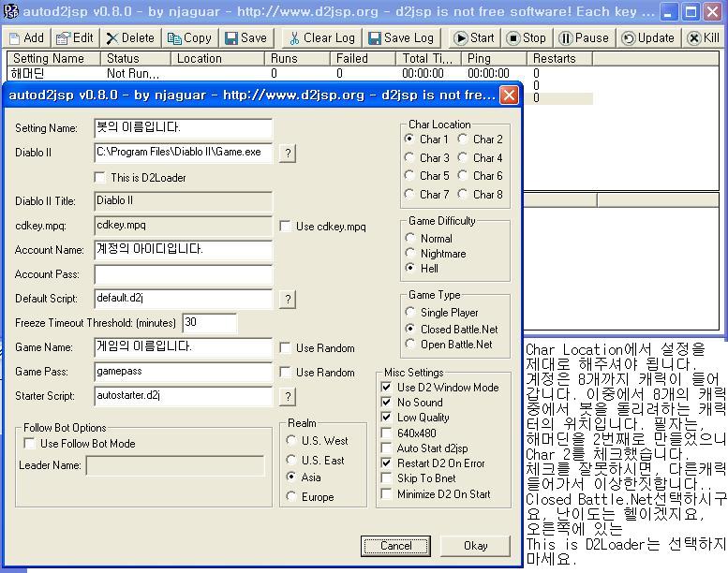The image size is (728, 573).
Task: Click the Freeze Timeout Threshold field
Action: point(209,323)
